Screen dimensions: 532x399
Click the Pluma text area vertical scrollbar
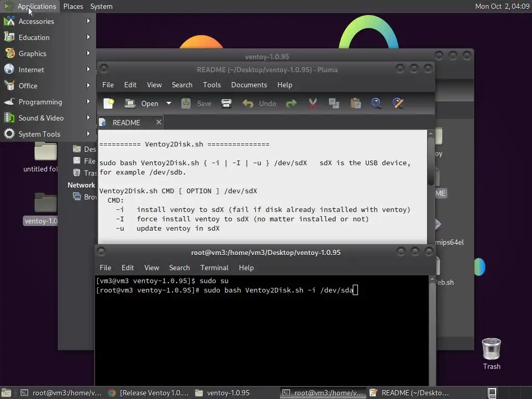pyautogui.click(x=431, y=187)
